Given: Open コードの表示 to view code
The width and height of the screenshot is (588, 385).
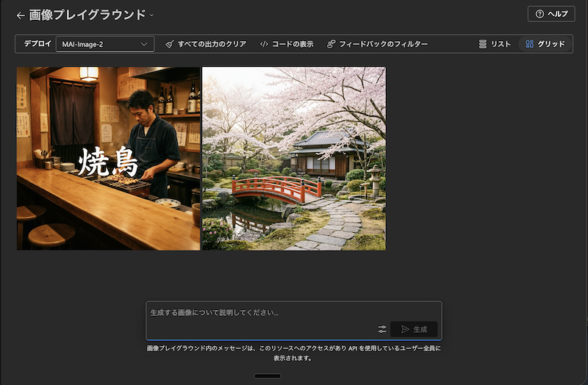Looking at the screenshot, I should 293,44.
